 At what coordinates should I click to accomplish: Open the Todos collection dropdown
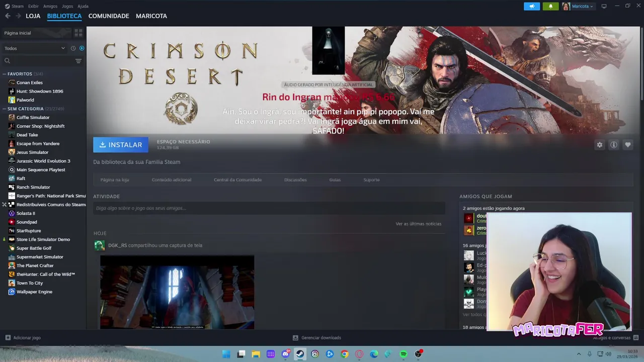[35, 48]
